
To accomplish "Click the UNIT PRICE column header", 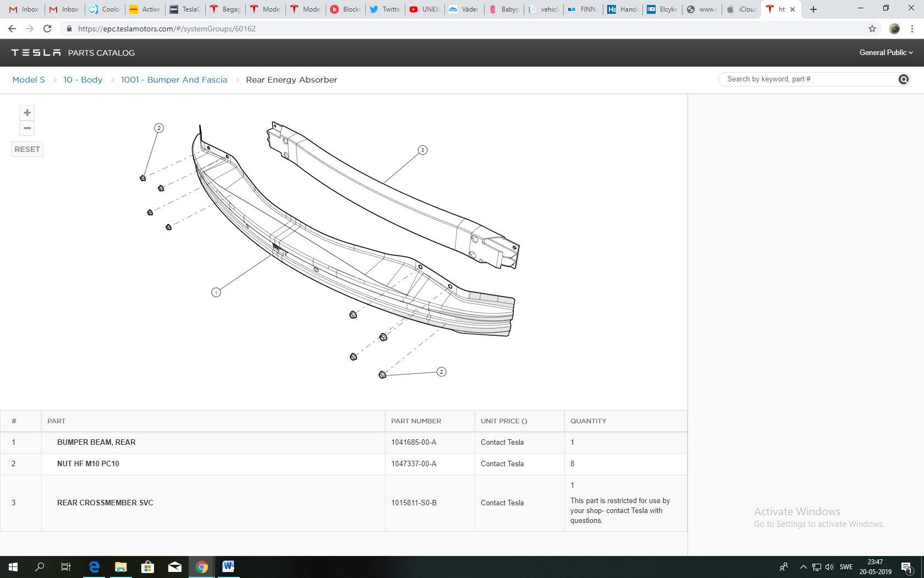I will pos(504,421).
